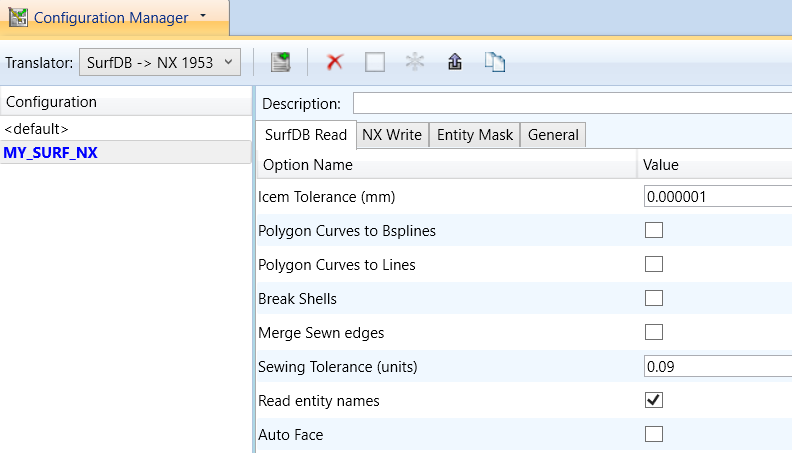
Task: Enable Polygon Curves to Lines checkbox
Action: (x=654, y=264)
